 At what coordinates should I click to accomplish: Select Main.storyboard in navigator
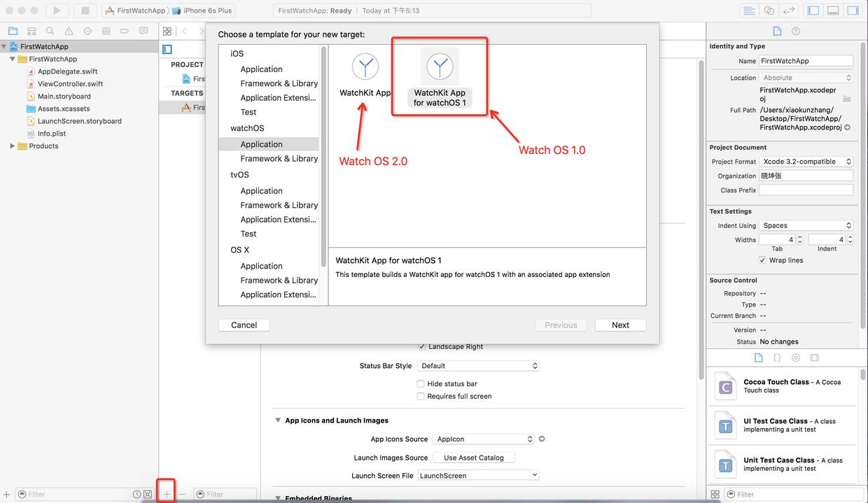(64, 97)
